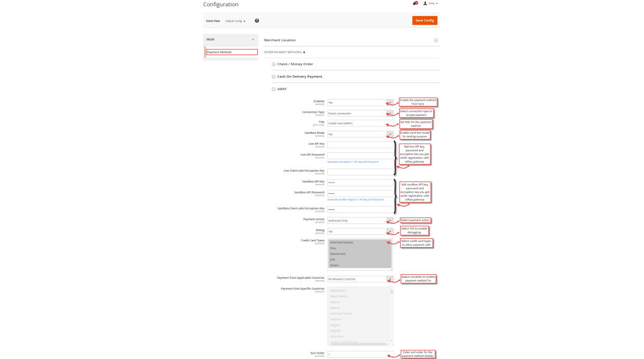This screenshot has height=359, width=644.
Task: Open the notifications bell icon
Action: pyautogui.click(x=415, y=3)
